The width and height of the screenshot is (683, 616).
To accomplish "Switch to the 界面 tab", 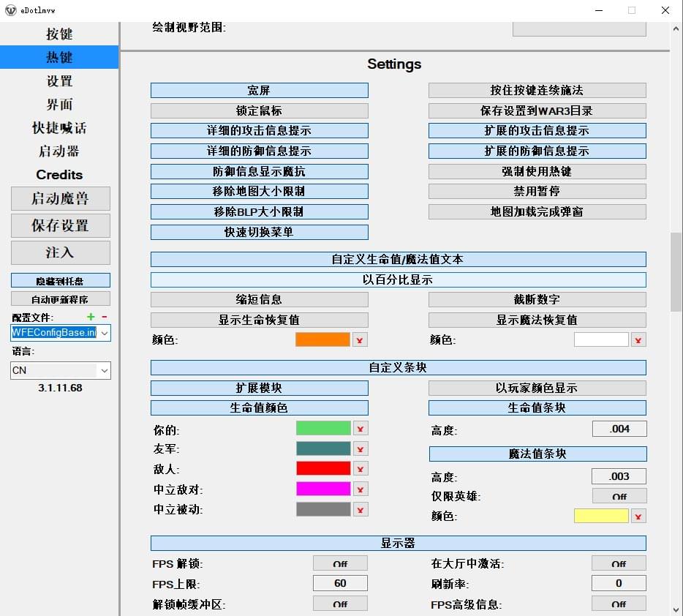I will point(59,104).
